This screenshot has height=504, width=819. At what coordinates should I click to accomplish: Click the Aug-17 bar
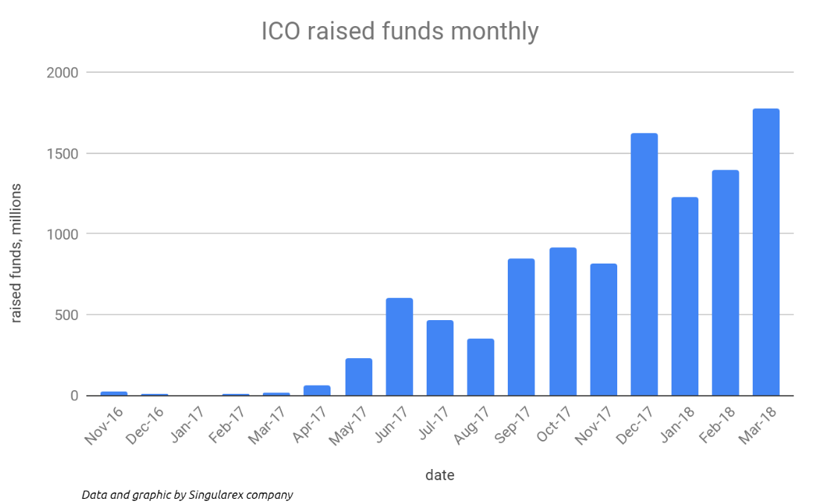point(480,367)
